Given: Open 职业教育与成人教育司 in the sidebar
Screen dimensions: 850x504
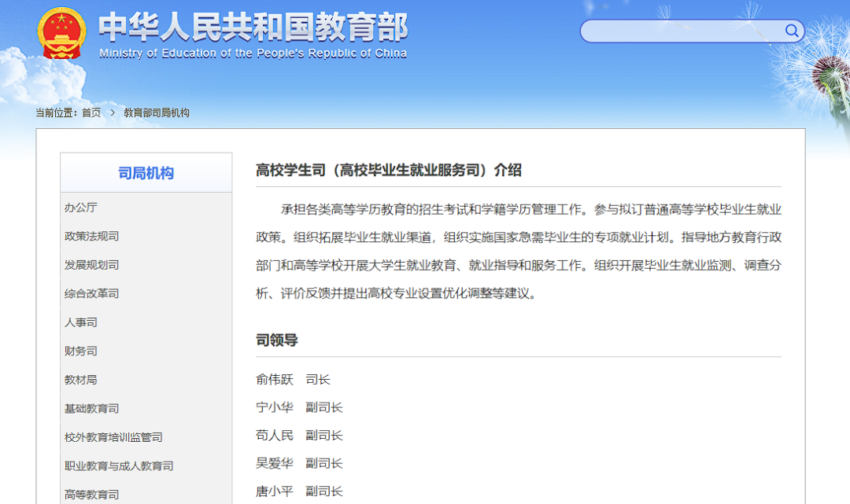Looking at the screenshot, I should click(119, 465).
